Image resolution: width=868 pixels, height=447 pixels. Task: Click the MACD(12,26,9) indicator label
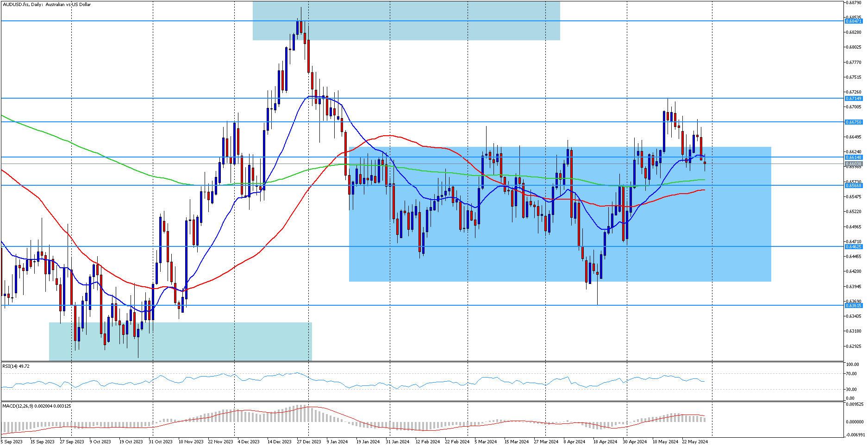click(x=37, y=406)
